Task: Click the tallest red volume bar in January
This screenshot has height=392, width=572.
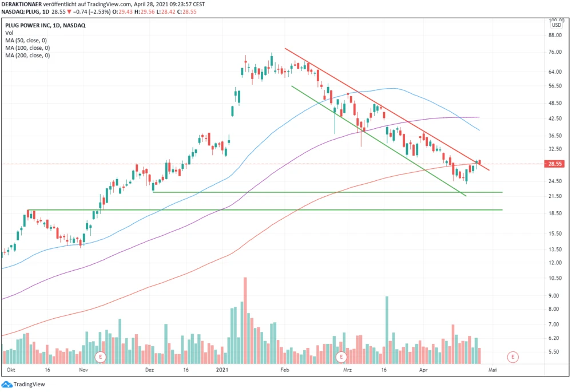Action: pyautogui.click(x=245, y=320)
